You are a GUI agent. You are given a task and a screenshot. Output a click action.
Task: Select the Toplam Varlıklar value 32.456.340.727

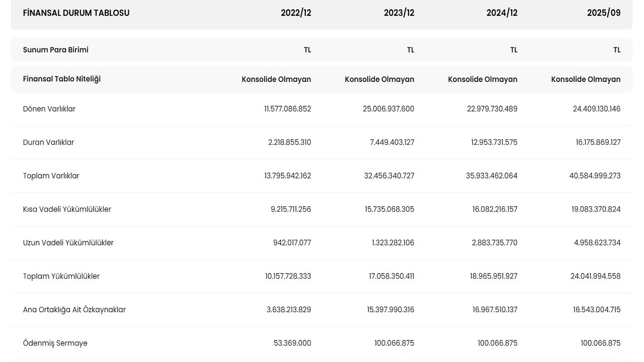coord(388,176)
